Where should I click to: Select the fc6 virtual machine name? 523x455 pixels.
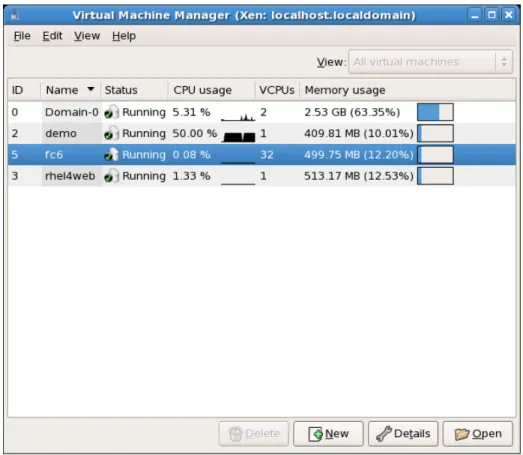tap(54, 155)
